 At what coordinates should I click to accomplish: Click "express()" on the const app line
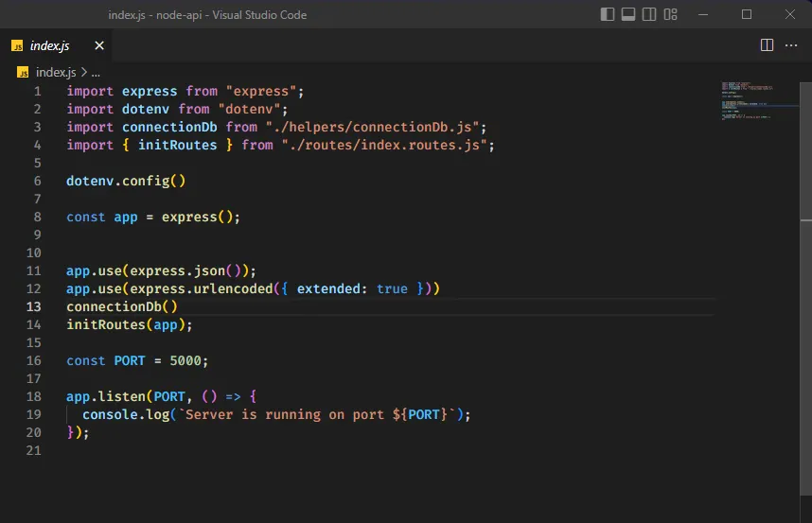[197, 218]
